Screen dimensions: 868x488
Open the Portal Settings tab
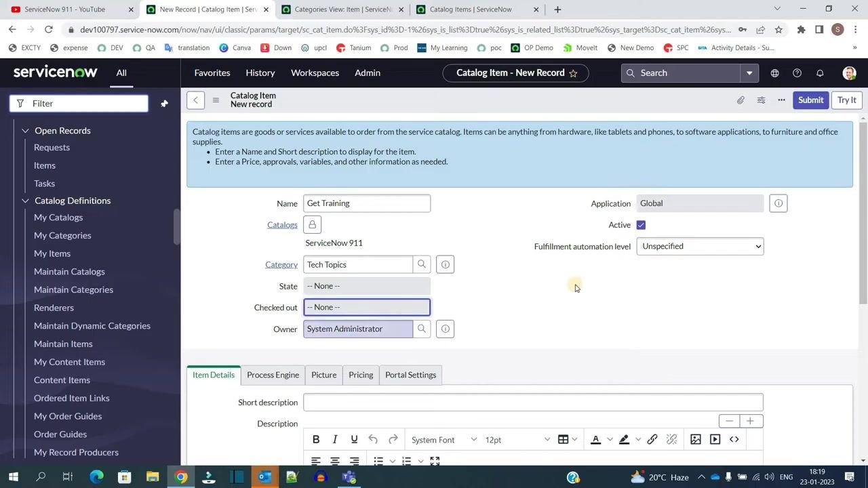pos(410,375)
